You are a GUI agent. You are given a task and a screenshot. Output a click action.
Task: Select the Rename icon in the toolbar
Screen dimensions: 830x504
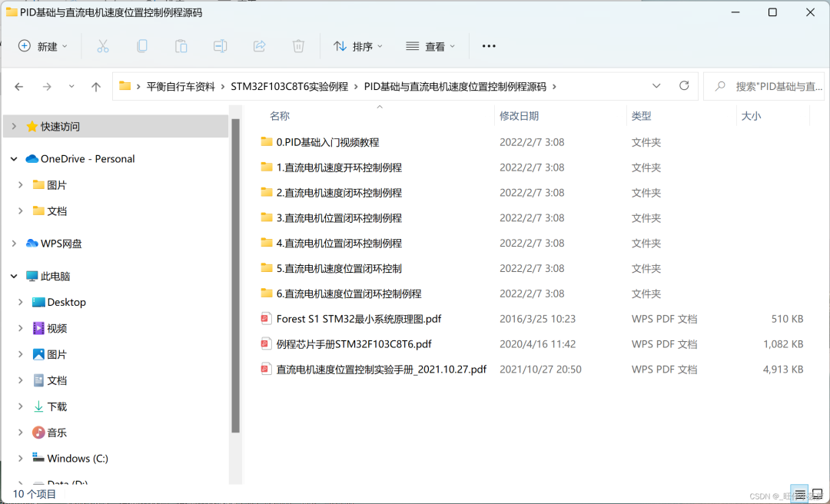pos(221,46)
